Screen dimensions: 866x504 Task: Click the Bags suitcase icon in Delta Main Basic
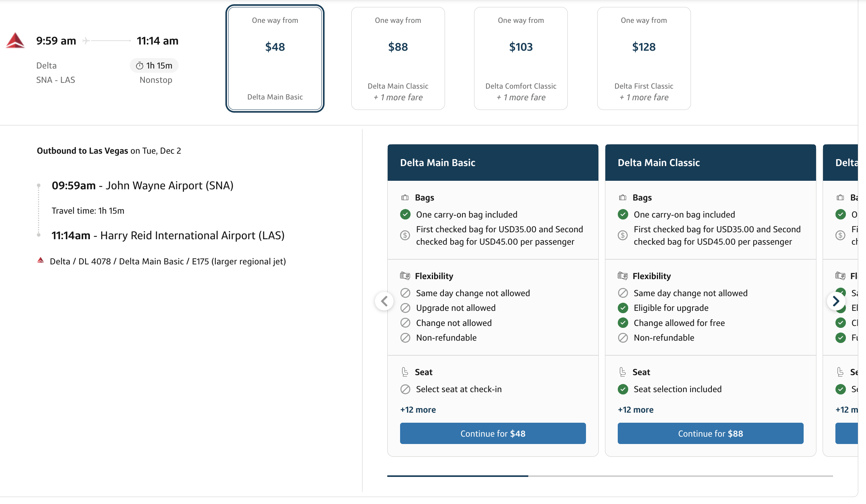[405, 197]
